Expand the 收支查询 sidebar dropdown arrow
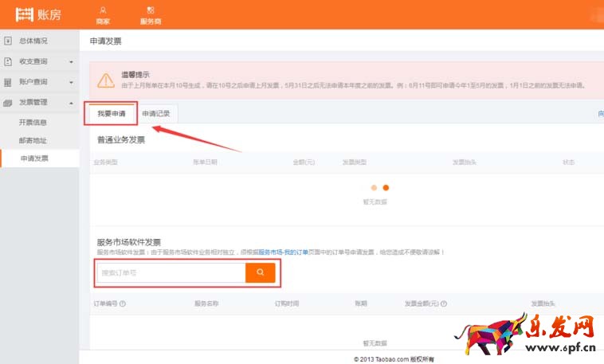Viewport: 604px width, 364px height. click(x=71, y=61)
